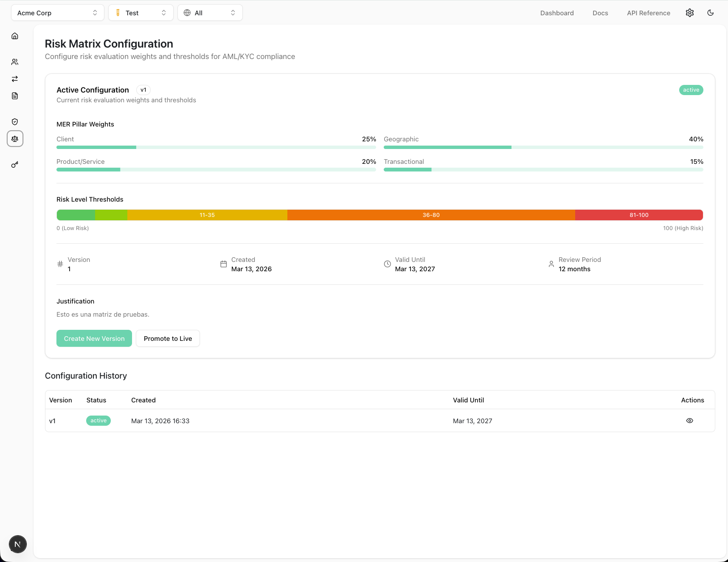Click the Client weight progress bar
Viewport: 728px width, 562px height.
tap(216, 147)
